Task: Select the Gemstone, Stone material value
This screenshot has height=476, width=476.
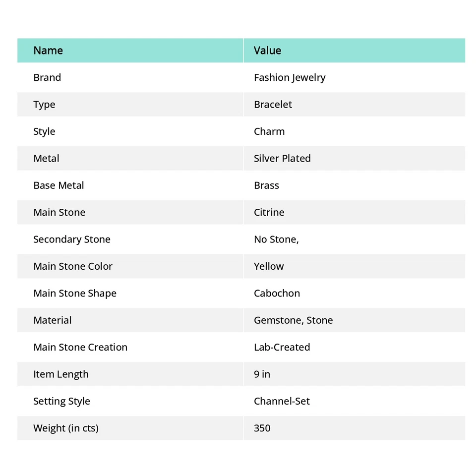Action: 293,320
